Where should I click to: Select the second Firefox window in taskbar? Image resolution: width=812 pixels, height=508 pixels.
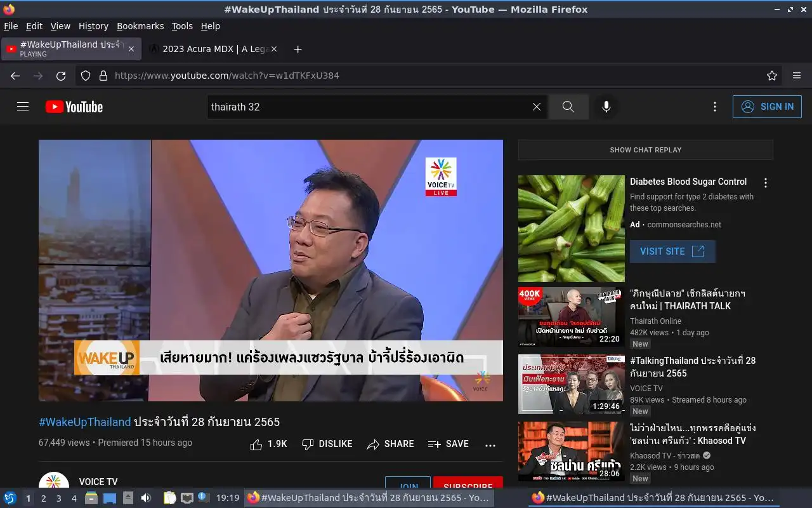click(x=653, y=498)
